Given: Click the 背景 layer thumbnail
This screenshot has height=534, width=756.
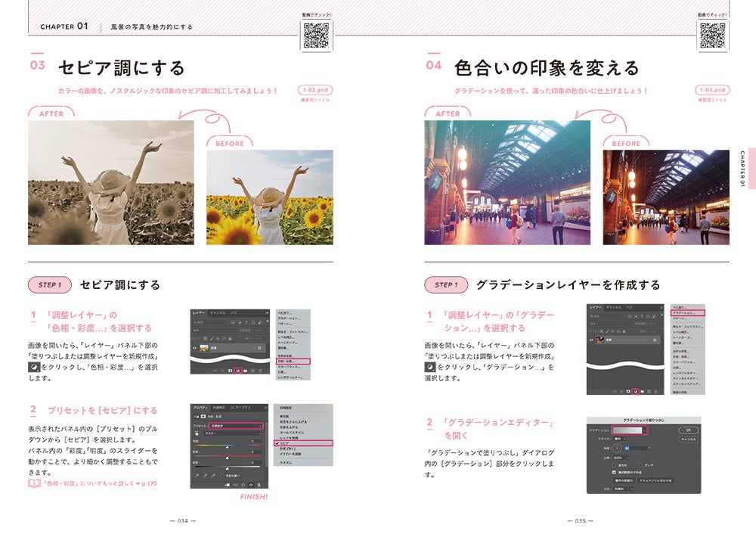Looking at the screenshot, I should point(203,348).
